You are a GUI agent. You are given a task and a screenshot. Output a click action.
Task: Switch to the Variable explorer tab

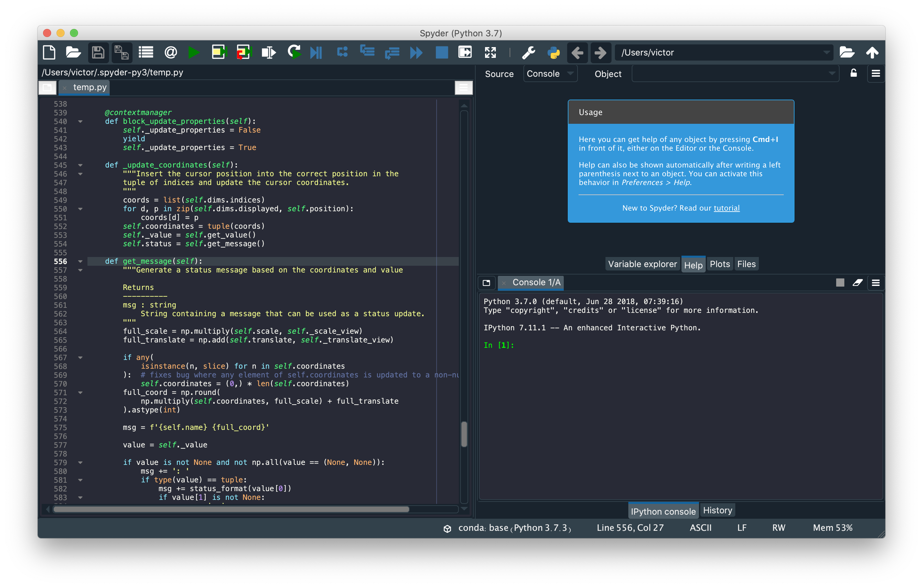(642, 264)
